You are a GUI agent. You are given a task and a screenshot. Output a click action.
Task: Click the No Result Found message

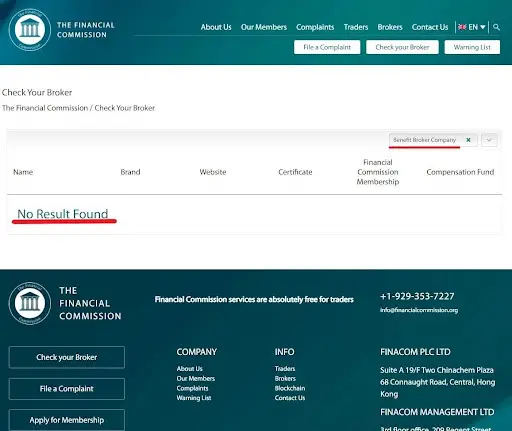(x=63, y=214)
